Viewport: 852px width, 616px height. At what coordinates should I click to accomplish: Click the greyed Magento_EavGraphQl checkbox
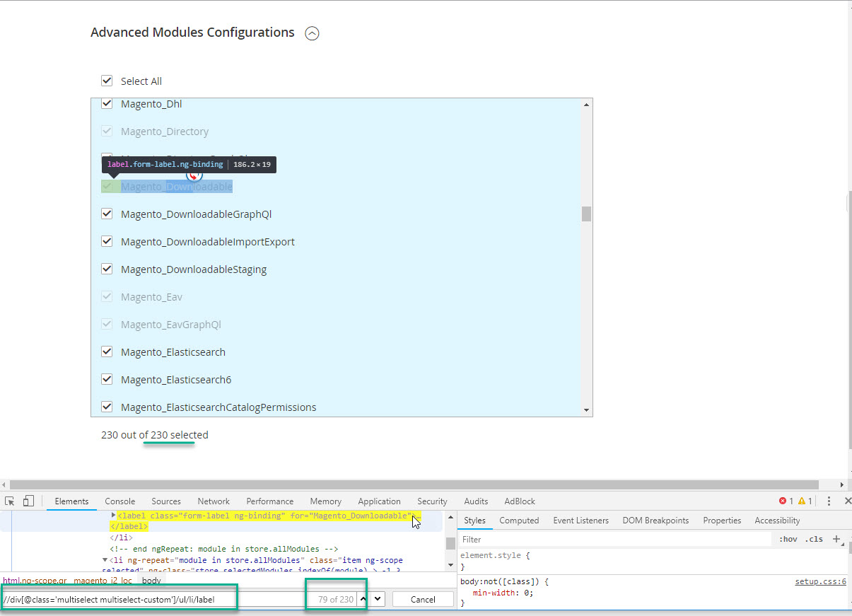[107, 324]
